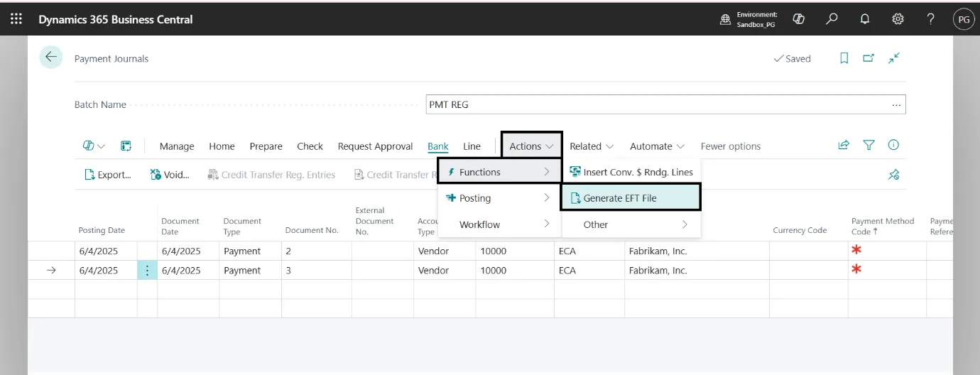Click the back arrow button

click(x=51, y=58)
